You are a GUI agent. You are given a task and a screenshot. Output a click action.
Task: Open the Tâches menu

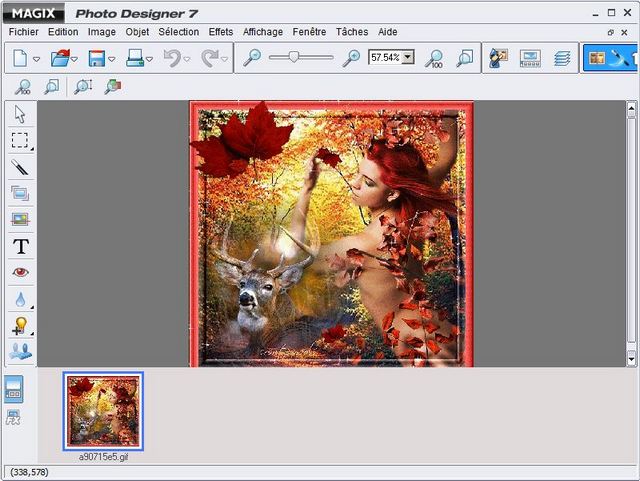coord(352,32)
